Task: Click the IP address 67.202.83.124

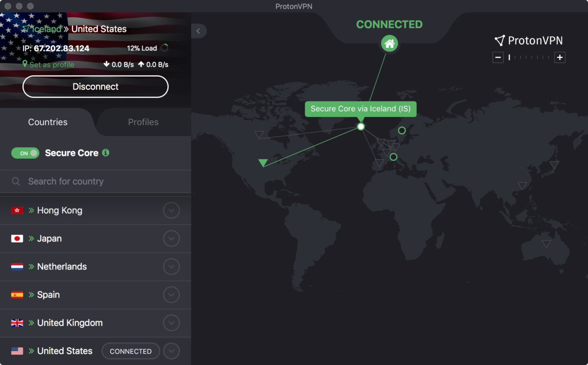Action: click(x=62, y=49)
